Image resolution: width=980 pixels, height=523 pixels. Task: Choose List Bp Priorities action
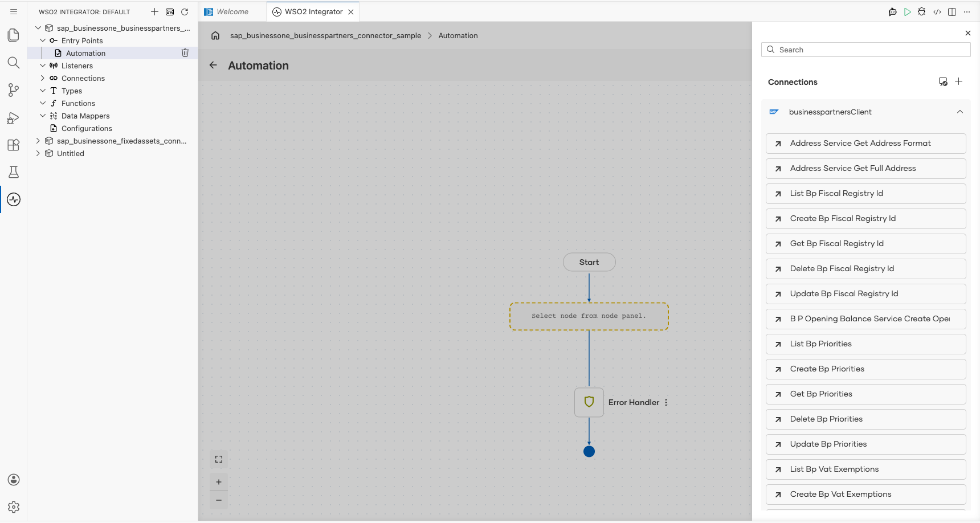point(866,344)
